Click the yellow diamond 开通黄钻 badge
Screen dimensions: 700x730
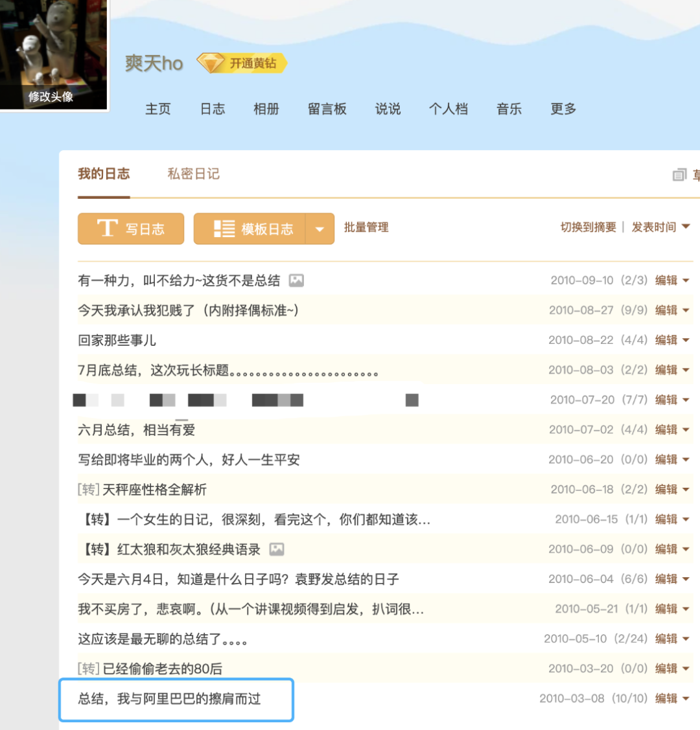pos(242,63)
